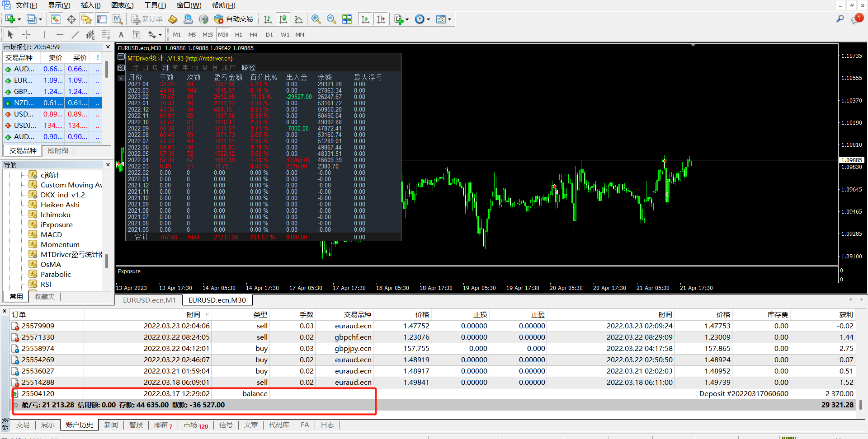Open the 图表(C) menu
The width and height of the screenshot is (868, 439).
[122, 5]
